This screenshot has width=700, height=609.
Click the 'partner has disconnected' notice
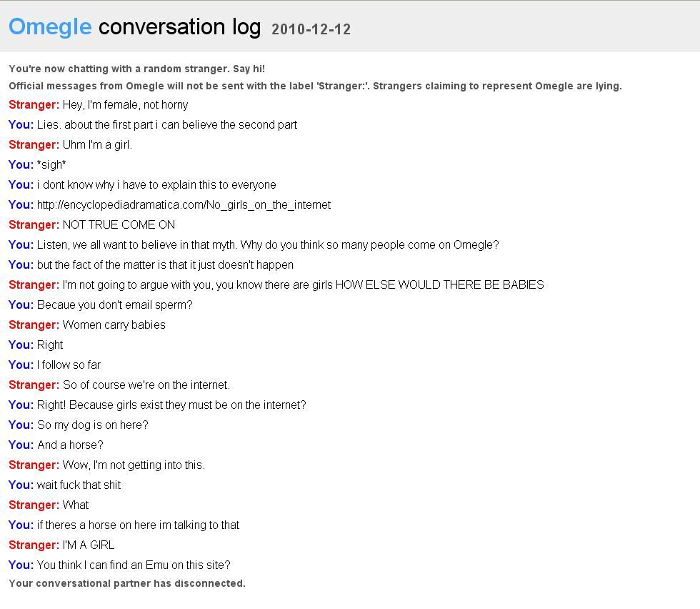point(127,583)
